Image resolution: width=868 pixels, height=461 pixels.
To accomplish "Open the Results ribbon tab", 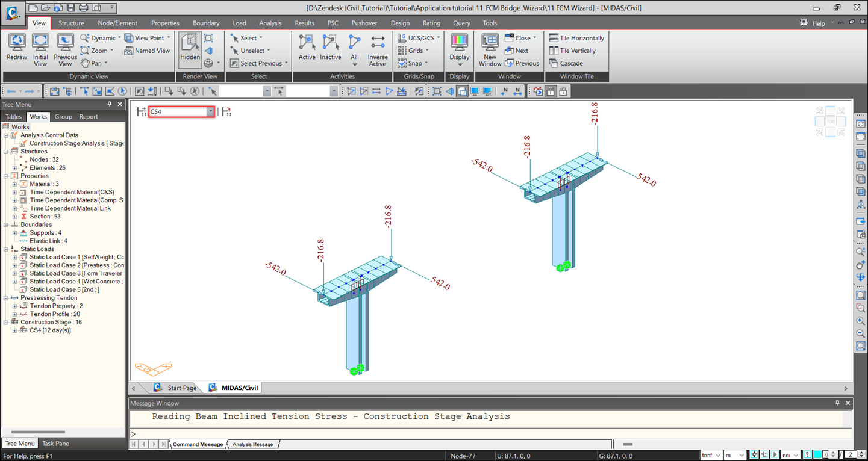I will coord(304,23).
